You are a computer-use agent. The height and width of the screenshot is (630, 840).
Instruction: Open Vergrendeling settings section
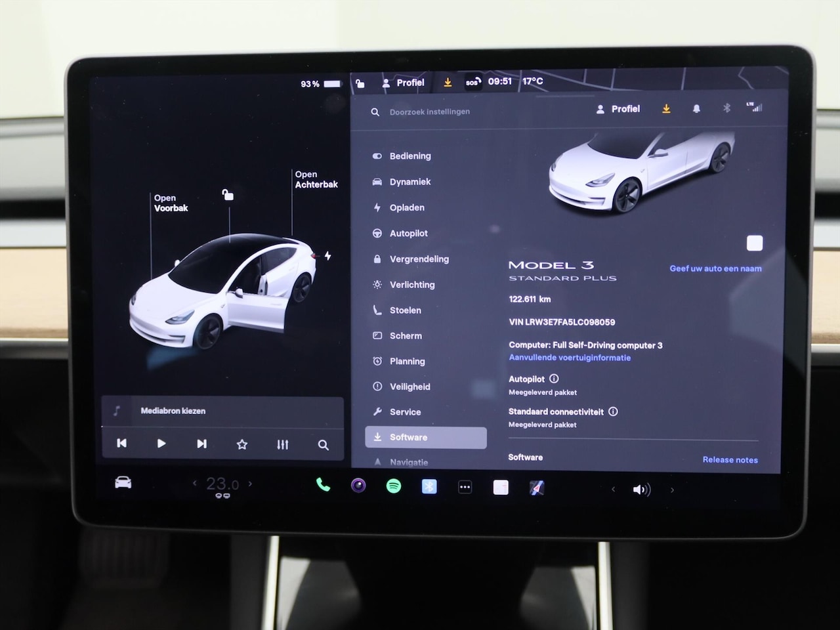click(419, 259)
